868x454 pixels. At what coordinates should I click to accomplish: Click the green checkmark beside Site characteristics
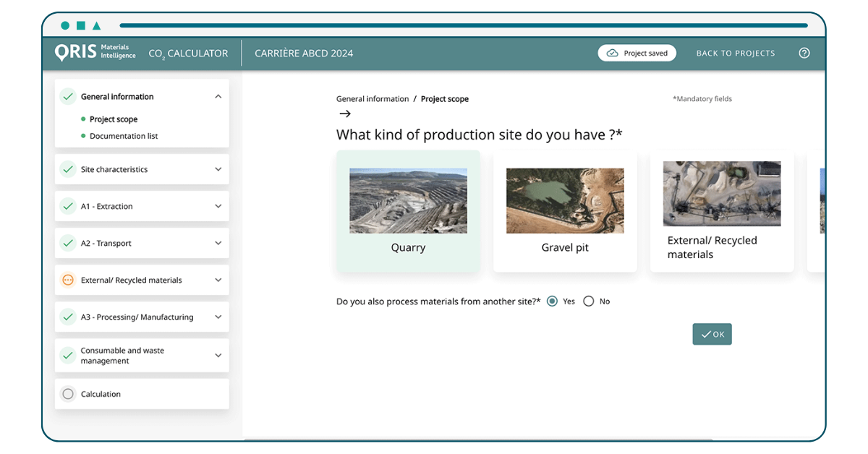(68, 169)
